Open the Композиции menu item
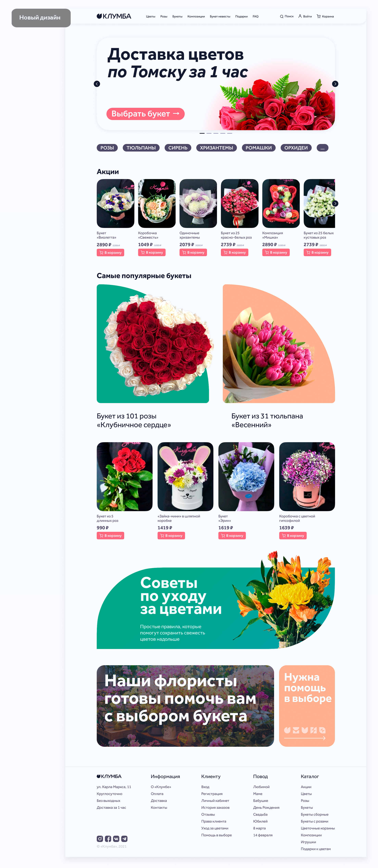The height and width of the screenshot is (868, 378). (196, 17)
